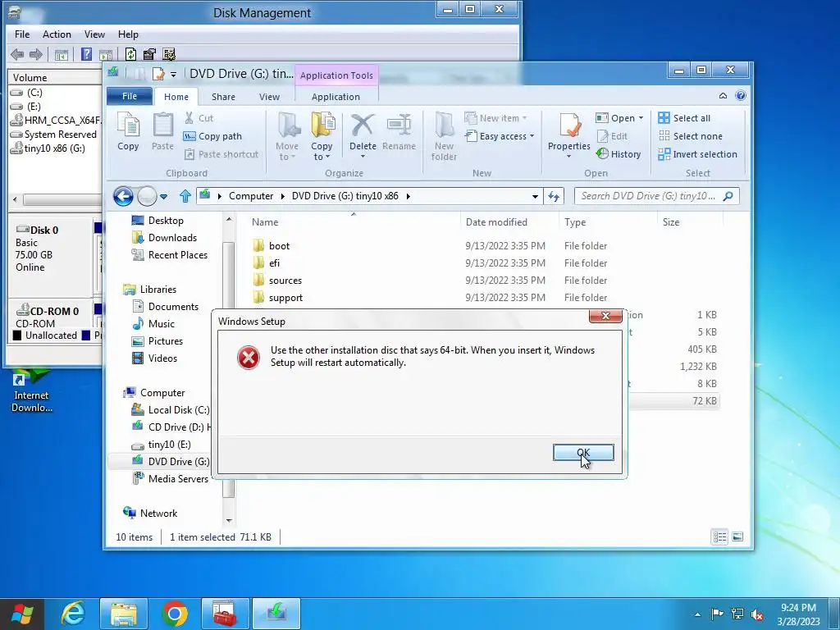
Task: Close the Windows Setup error dialog
Action: pyautogui.click(x=605, y=316)
